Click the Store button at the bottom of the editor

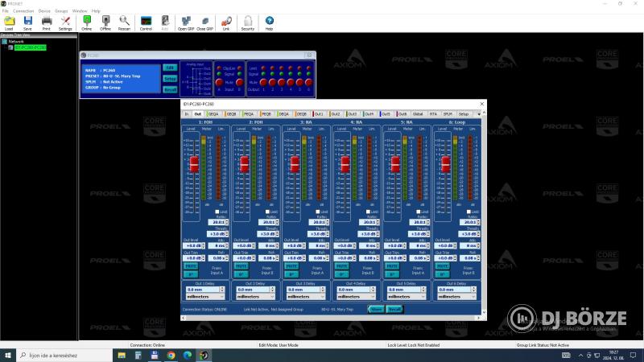376,309
